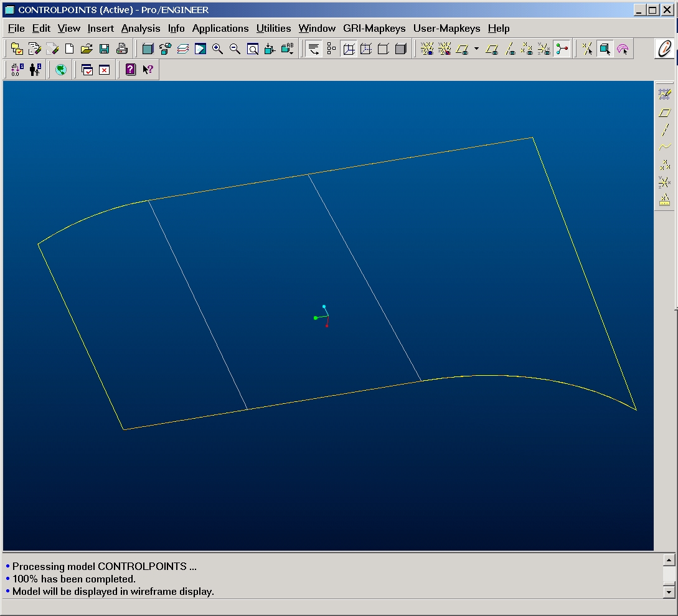
Task: Open the Print icon in toolbar
Action: click(122, 49)
